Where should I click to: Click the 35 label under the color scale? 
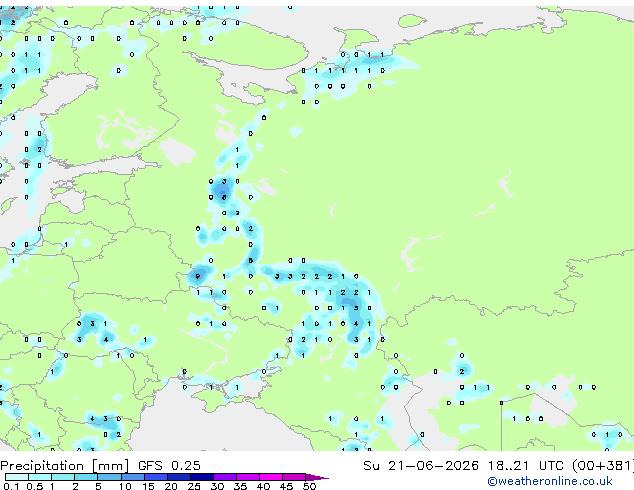[240, 486]
